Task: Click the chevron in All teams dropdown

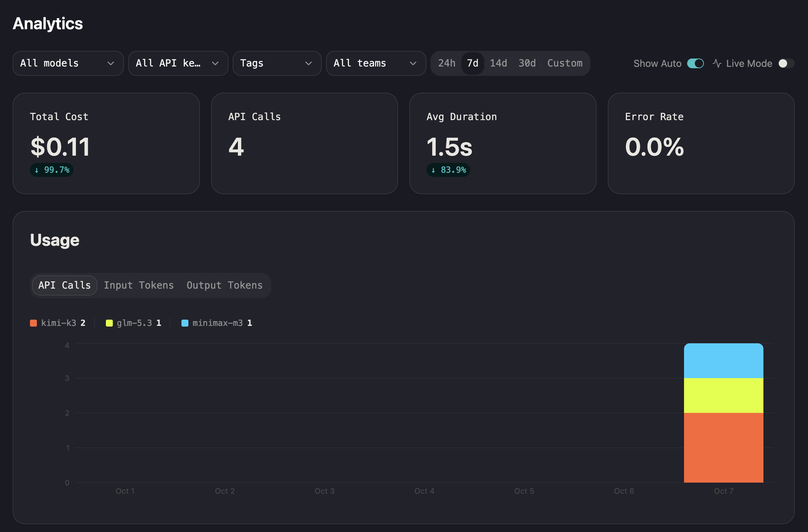Action: [x=413, y=63]
